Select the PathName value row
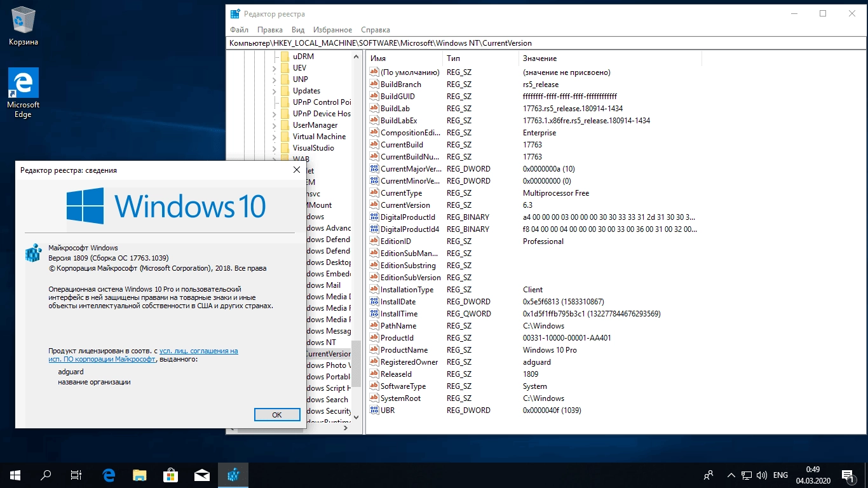The width and height of the screenshot is (868, 488). [x=534, y=326]
